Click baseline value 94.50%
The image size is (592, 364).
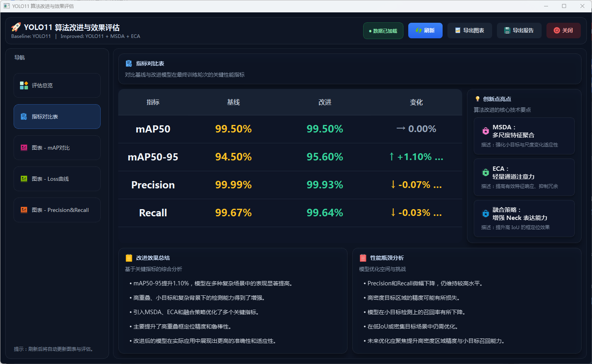233,157
